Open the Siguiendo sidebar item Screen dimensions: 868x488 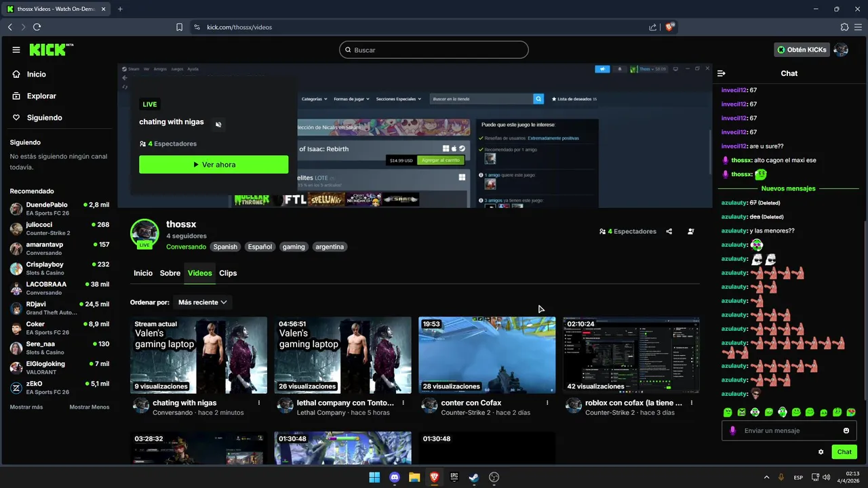(x=44, y=118)
